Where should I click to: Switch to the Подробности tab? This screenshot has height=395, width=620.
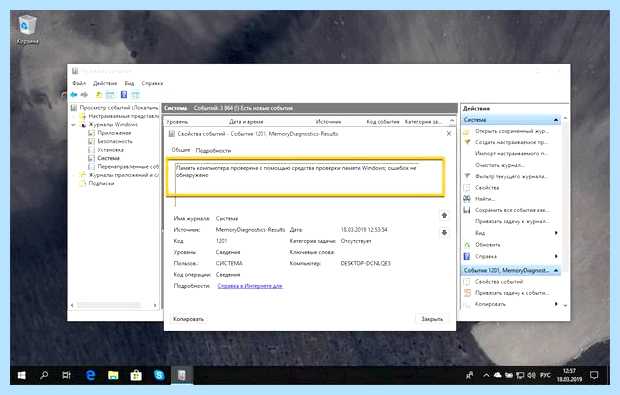pyautogui.click(x=214, y=151)
